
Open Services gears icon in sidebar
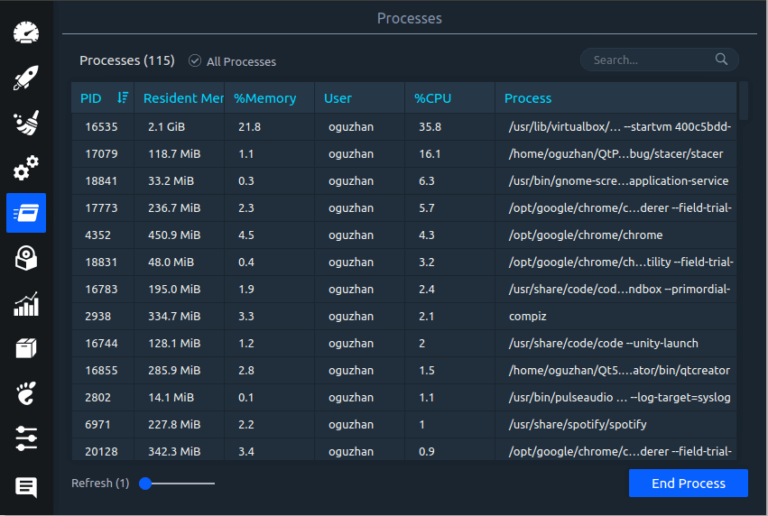[x=26, y=168]
